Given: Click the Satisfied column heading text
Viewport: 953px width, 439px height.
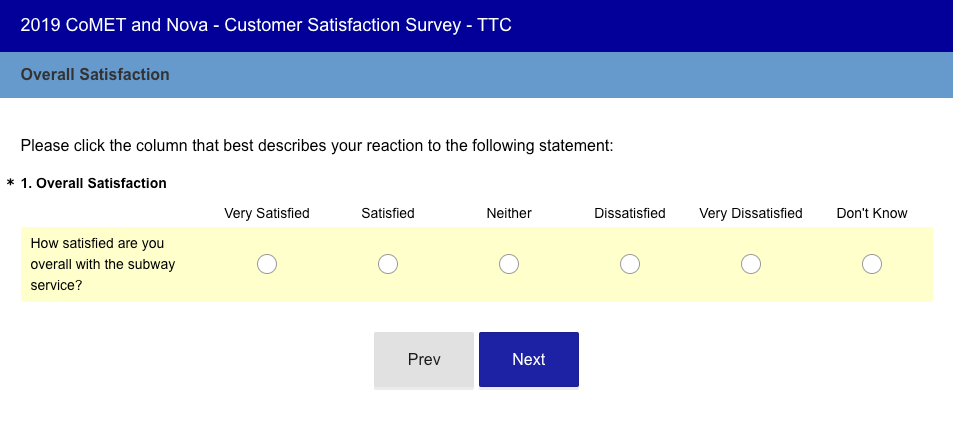Looking at the screenshot, I should click(388, 213).
